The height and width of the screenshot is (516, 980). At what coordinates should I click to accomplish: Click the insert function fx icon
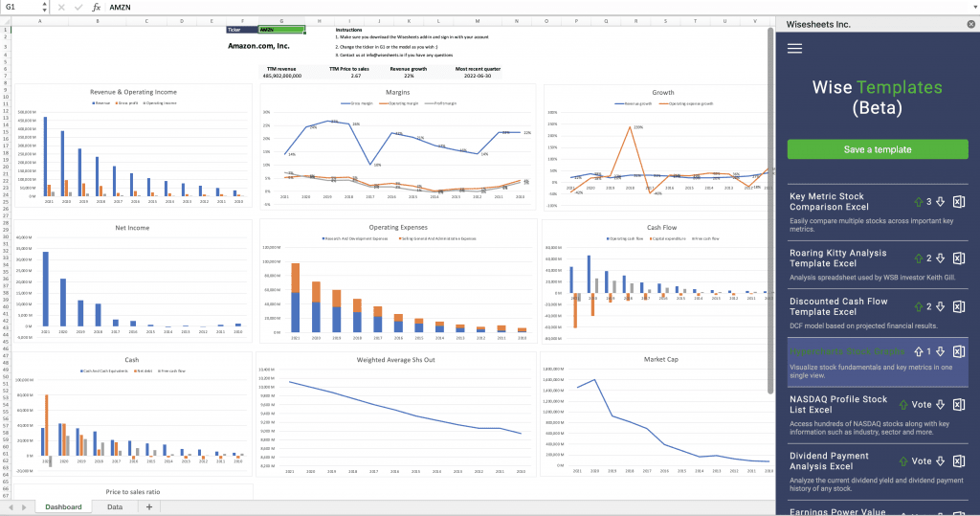[x=96, y=7]
